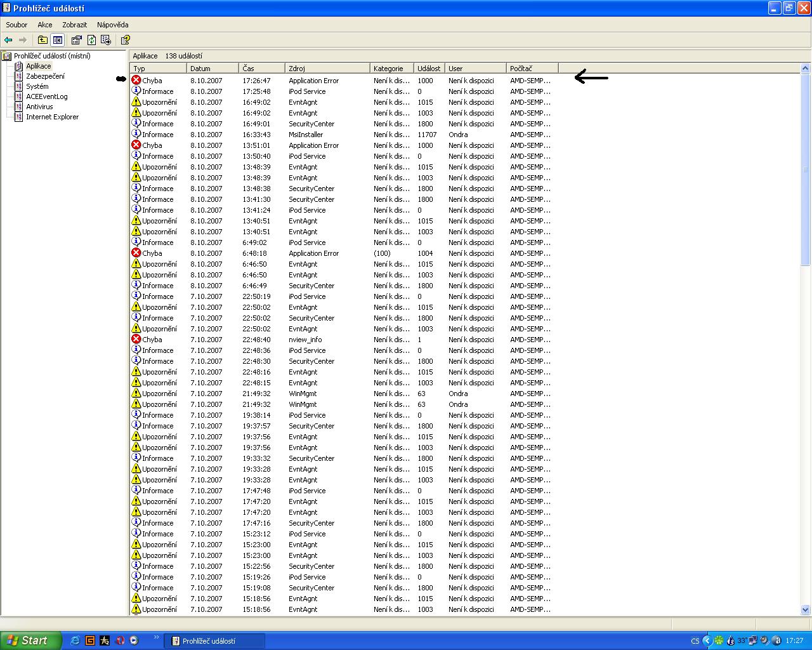Select the root node Prohlížeč událostí (místní)

click(52, 56)
